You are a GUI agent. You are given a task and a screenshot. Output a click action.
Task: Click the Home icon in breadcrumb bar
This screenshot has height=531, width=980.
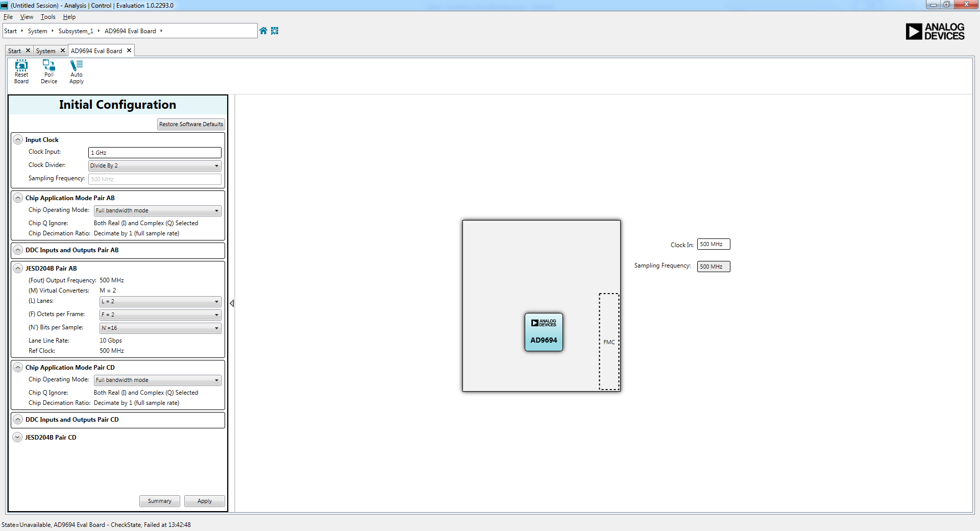[x=263, y=31]
